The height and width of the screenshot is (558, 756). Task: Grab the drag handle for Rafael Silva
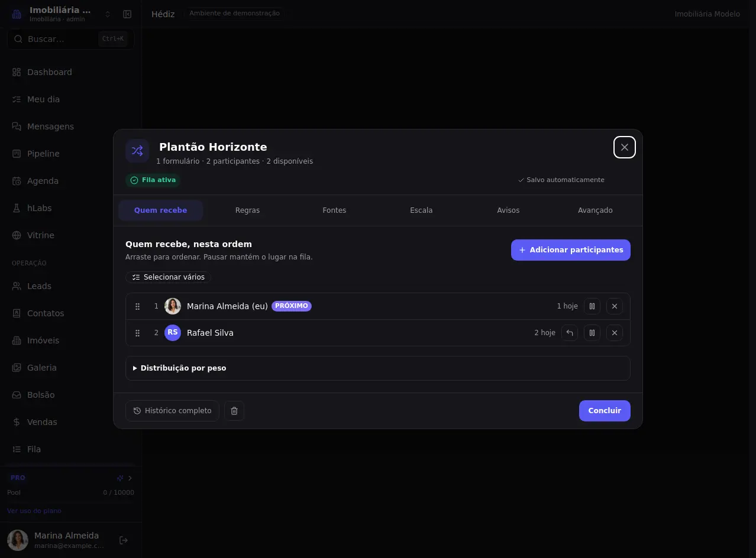[137, 333]
